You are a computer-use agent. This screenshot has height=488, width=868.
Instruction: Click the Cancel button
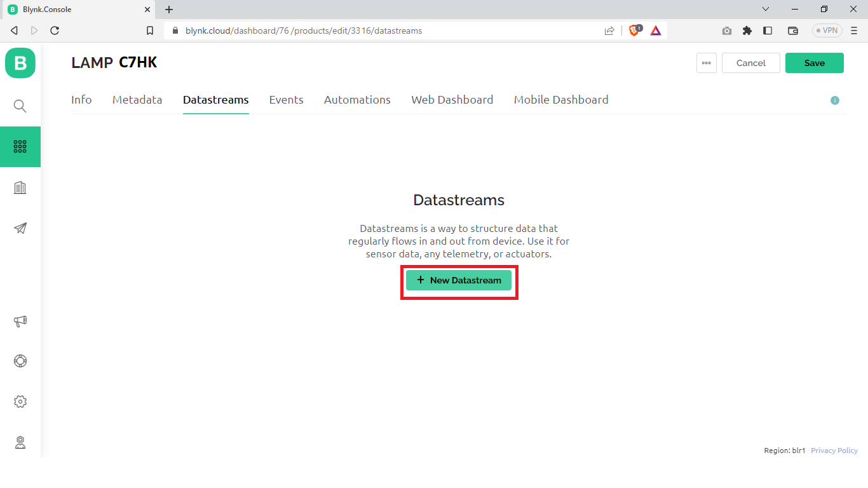point(751,63)
